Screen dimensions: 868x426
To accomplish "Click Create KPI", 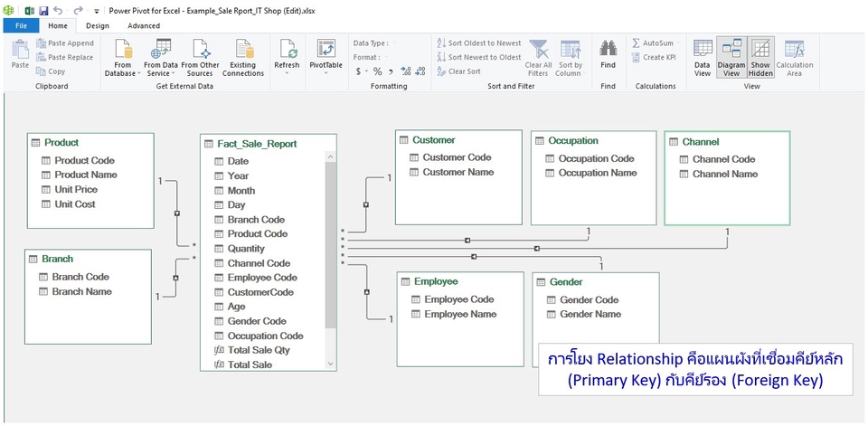I will click(x=653, y=57).
